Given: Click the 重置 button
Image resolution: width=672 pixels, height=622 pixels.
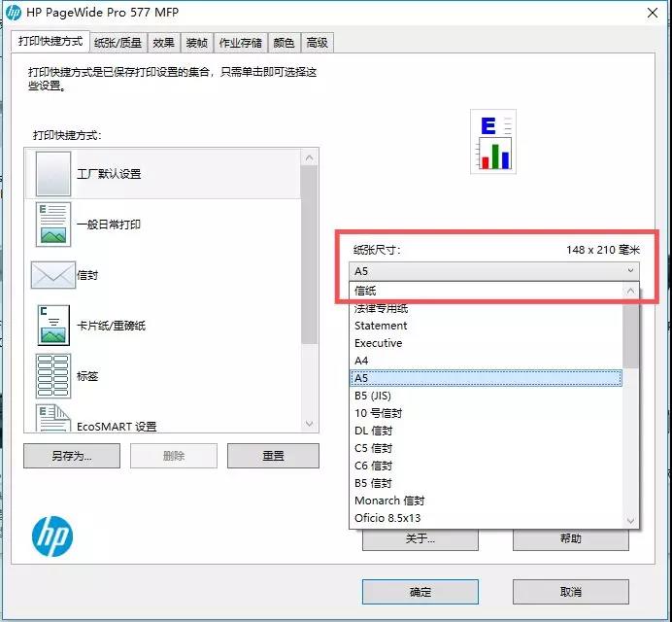Looking at the screenshot, I should (x=274, y=456).
